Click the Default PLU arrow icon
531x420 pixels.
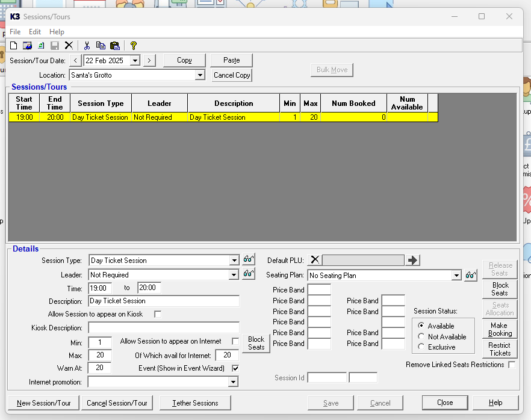pos(412,260)
